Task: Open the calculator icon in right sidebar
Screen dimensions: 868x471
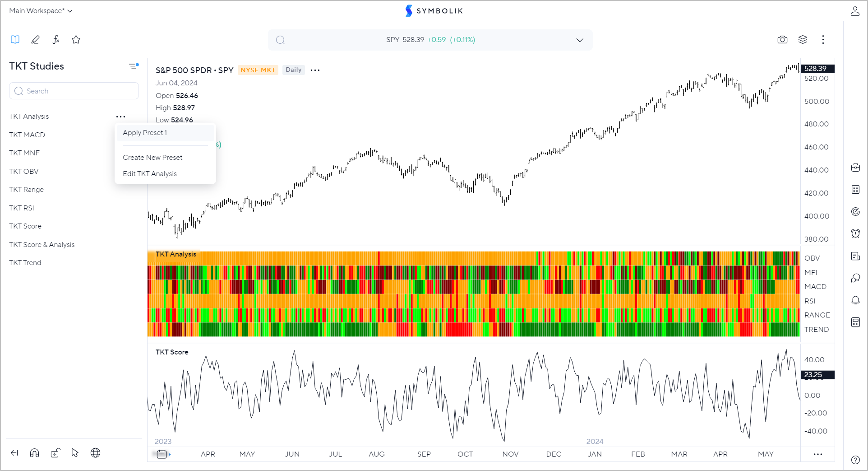Action: pyautogui.click(x=855, y=322)
